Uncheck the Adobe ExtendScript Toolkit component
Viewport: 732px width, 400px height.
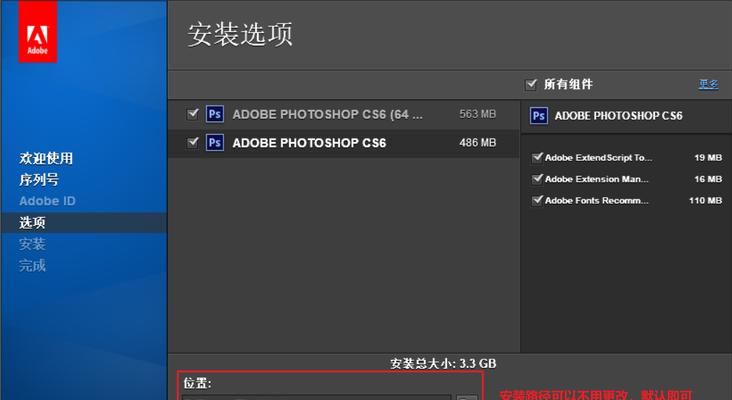point(538,158)
